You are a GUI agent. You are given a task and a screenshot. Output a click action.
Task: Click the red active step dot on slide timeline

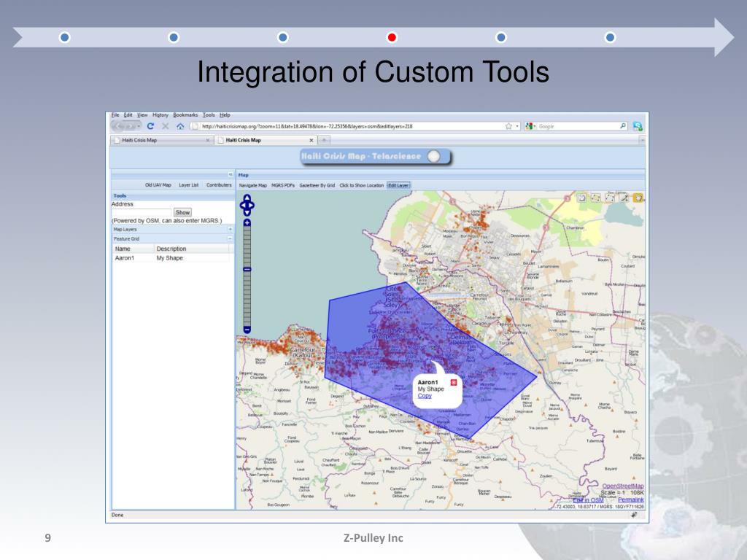[x=392, y=37]
